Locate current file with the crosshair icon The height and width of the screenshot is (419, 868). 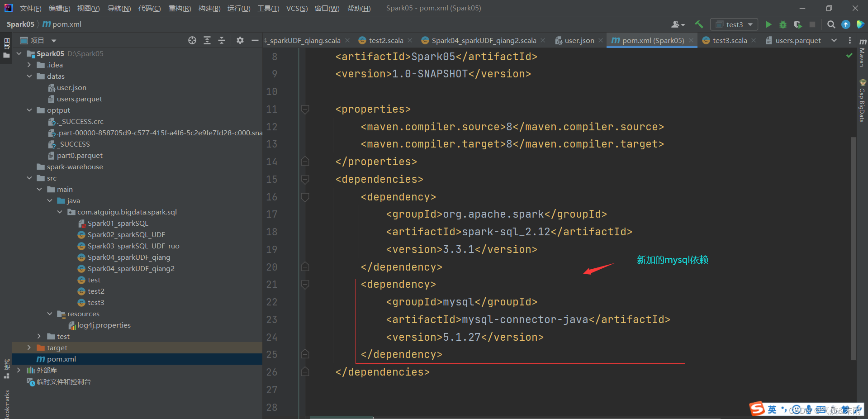pyautogui.click(x=192, y=40)
